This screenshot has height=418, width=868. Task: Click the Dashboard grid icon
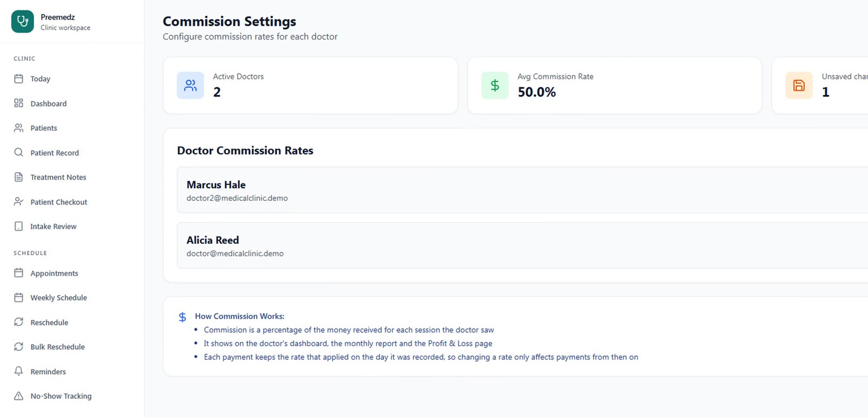coord(18,103)
